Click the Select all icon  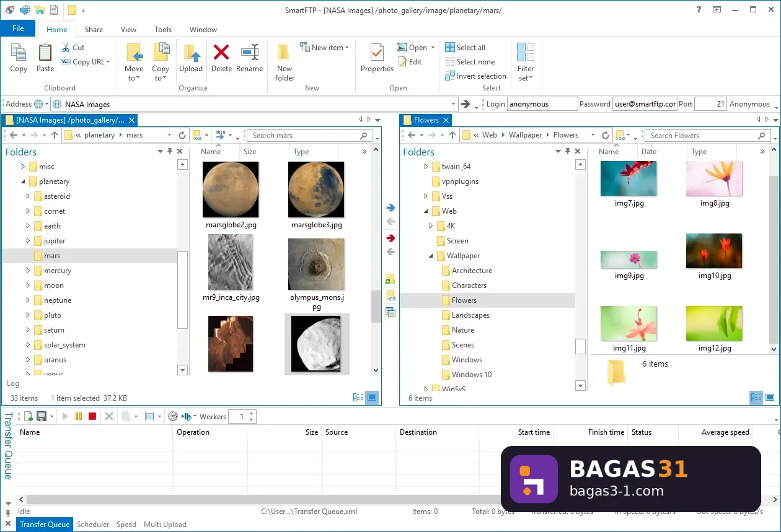click(450, 48)
